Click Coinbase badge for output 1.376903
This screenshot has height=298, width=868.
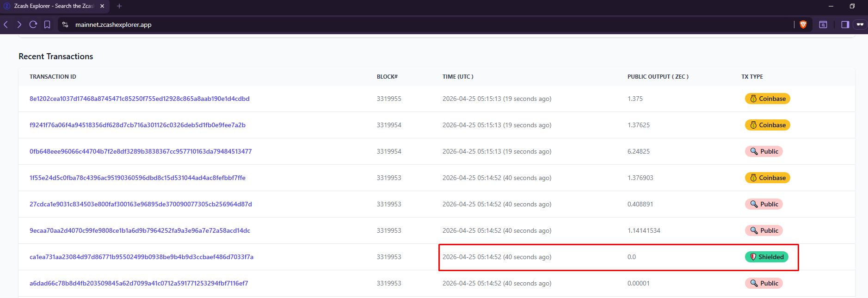[x=767, y=178]
